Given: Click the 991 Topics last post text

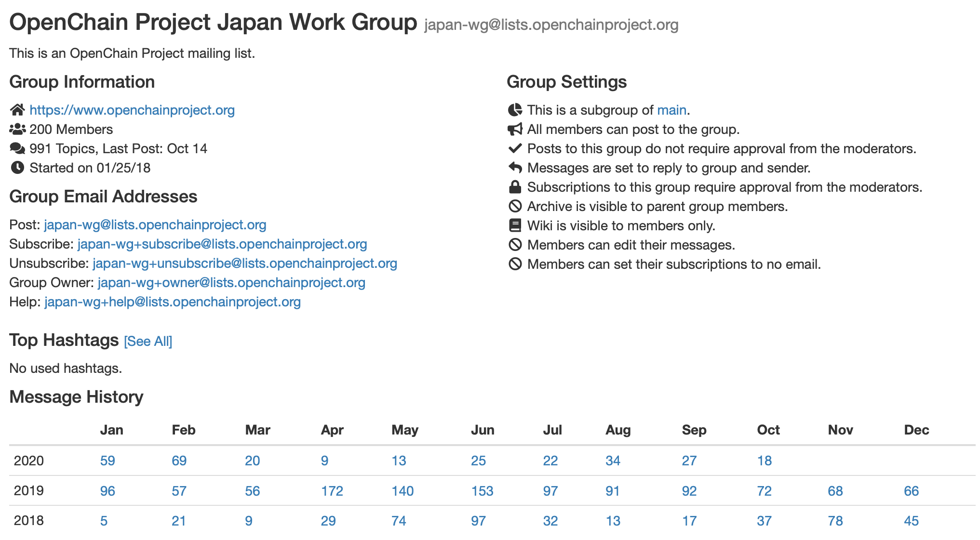Looking at the screenshot, I should pyautogui.click(x=119, y=149).
